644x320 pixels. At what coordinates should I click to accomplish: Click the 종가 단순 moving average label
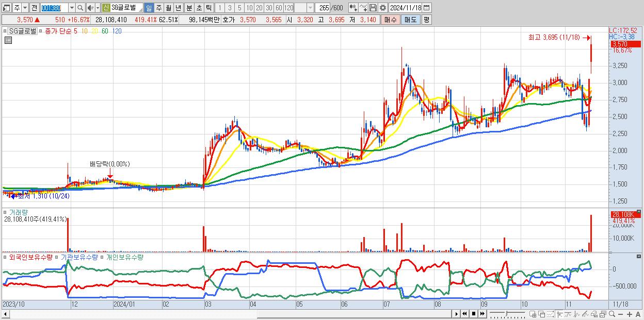click(x=58, y=31)
